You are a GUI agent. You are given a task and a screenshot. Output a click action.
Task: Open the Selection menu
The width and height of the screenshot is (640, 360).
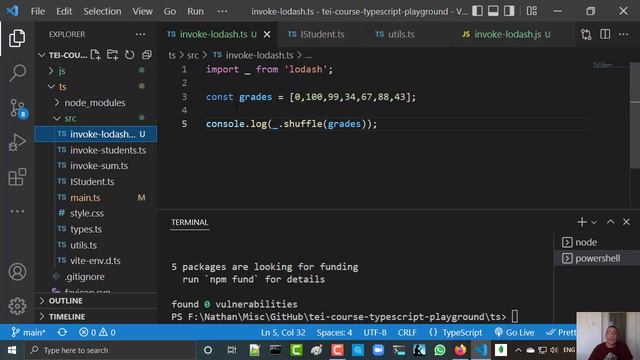point(102,11)
